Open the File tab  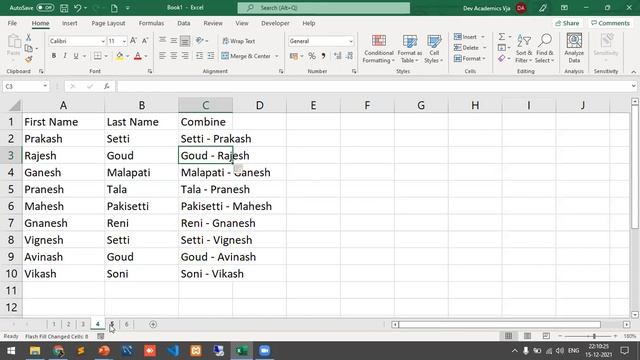(12, 23)
